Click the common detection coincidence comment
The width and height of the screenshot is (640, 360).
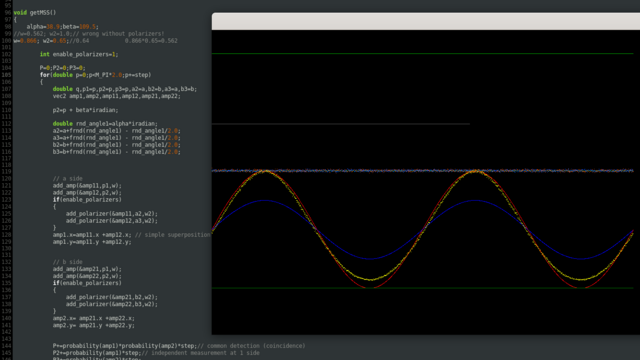tap(251, 346)
